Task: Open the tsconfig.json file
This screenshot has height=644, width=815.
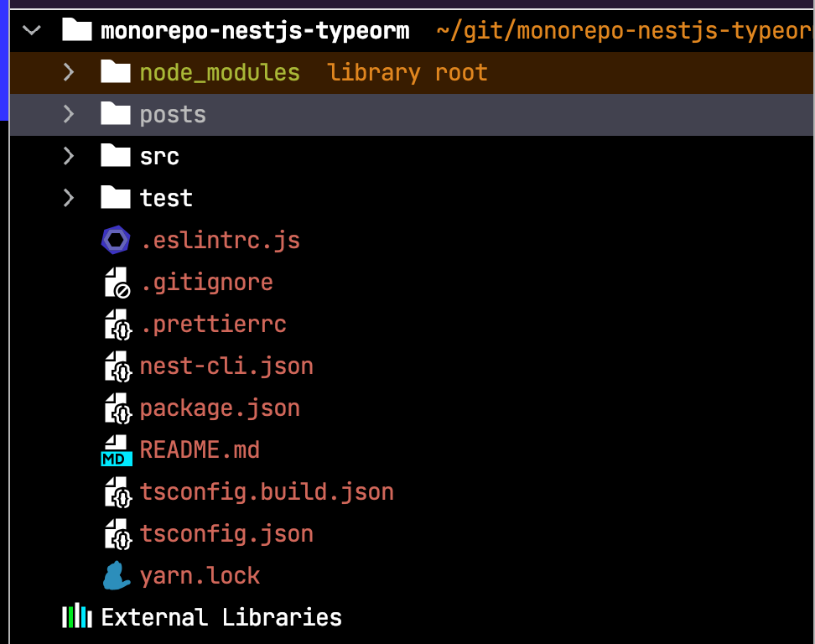Action: tap(226, 534)
